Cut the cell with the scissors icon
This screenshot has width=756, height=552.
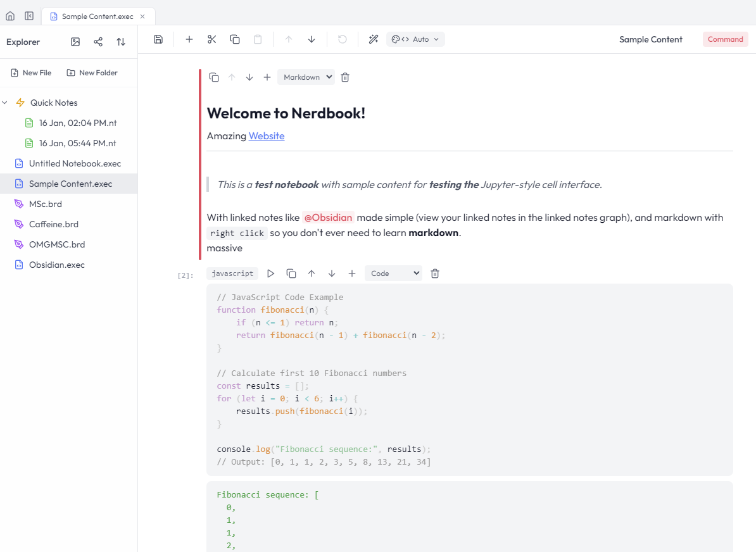(x=211, y=39)
